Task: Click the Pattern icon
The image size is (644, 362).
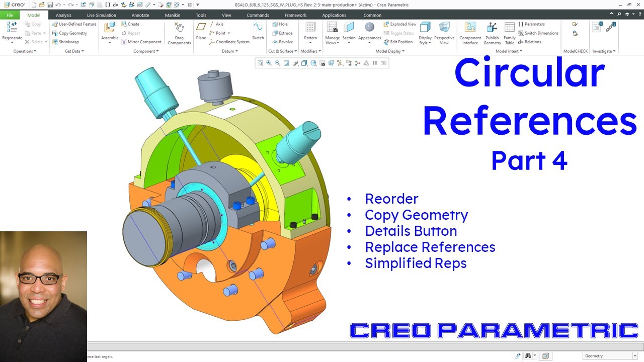Action: pos(310,28)
